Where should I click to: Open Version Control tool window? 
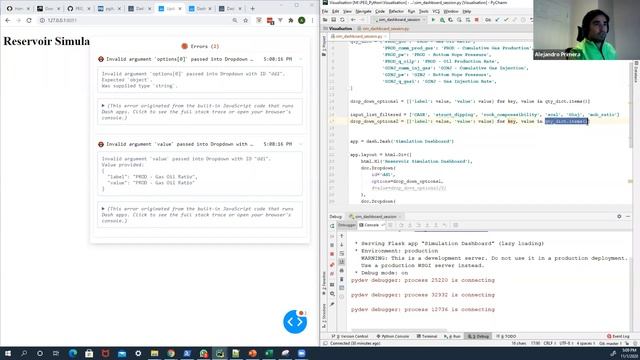click(x=350, y=336)
